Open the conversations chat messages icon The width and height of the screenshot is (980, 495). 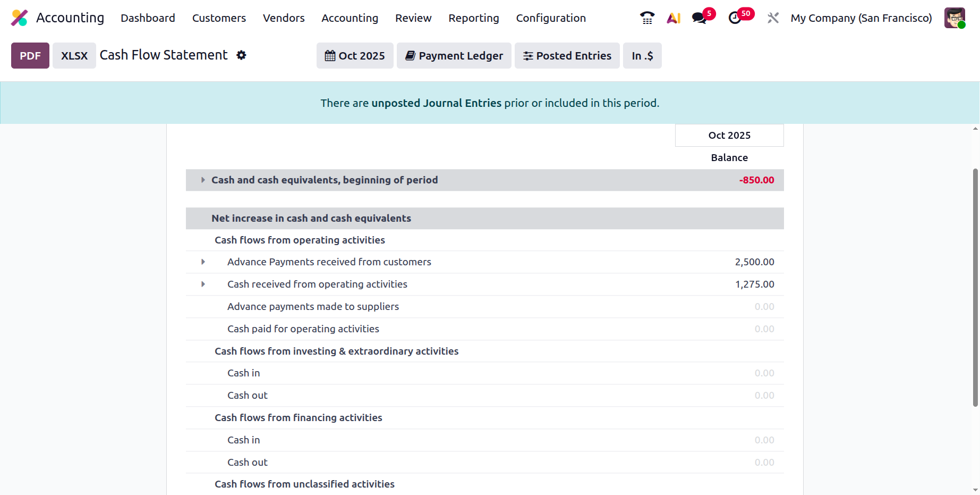click(x=699, y=18)
